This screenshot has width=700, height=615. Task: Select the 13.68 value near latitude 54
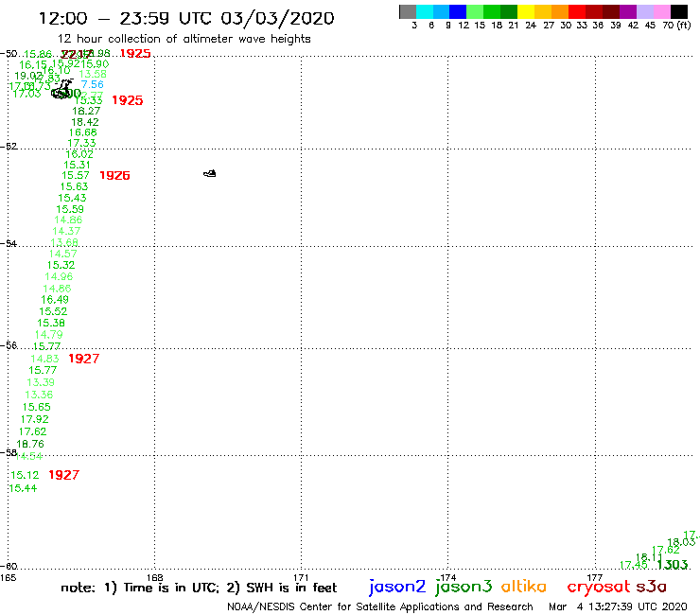(x=64, y=242)
